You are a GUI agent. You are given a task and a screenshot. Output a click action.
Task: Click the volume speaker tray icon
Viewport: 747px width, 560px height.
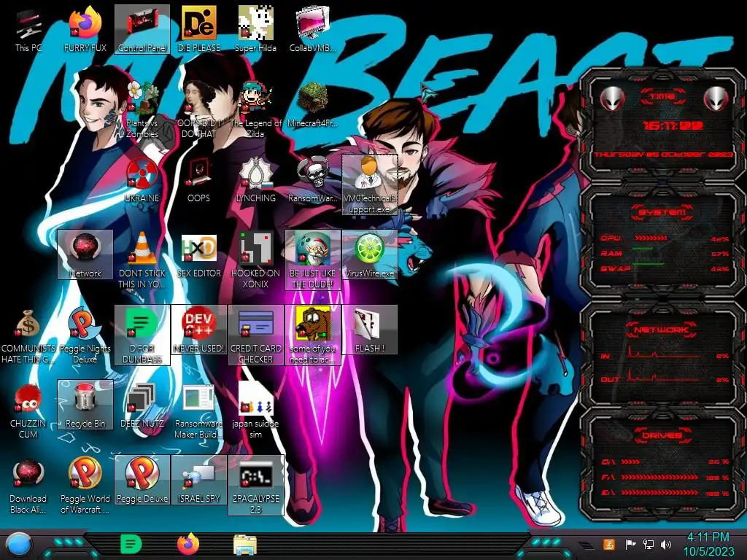tap(666, 544)
